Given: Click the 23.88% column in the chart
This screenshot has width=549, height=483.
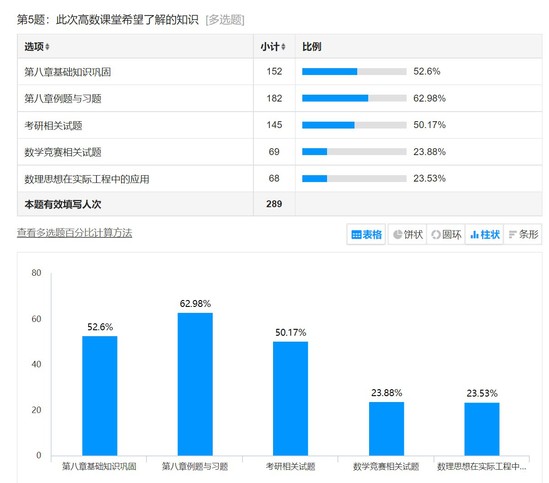Looking at the screenshot, I should pos(387,429).
